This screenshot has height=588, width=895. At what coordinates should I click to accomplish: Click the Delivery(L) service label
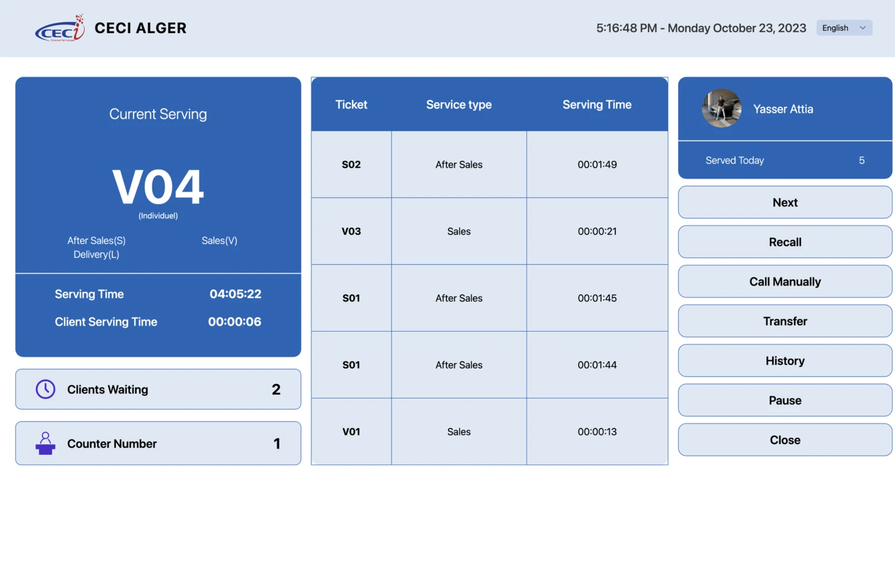pyautogui.click(x=96, y=254)
